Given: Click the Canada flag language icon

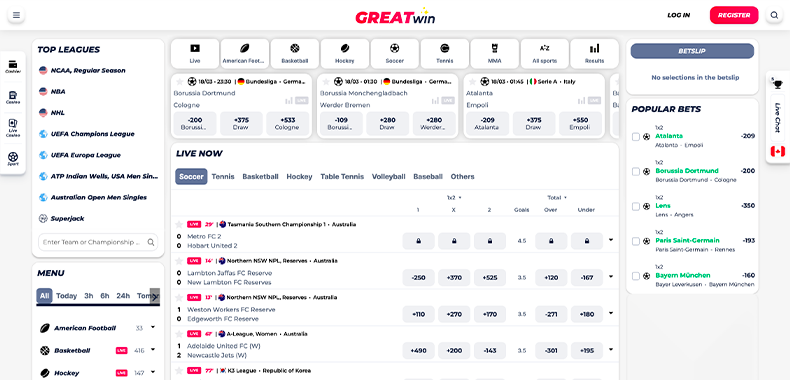Looking at the screenshot, I should (x=778, y=151).
